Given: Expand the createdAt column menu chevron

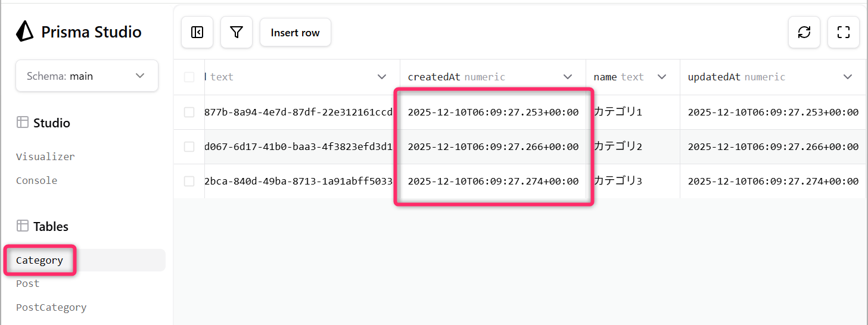Looking at the screenshot, I should tap(568, 77).
